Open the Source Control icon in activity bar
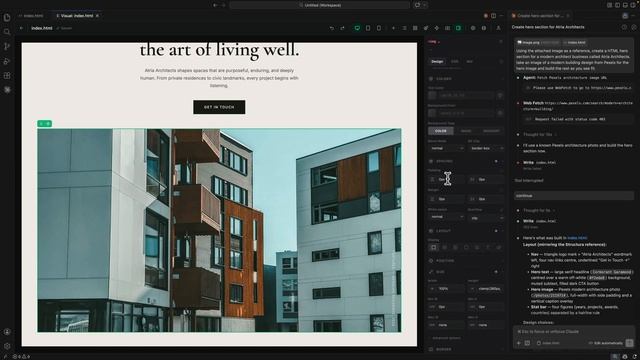 [x=7, y=47]
